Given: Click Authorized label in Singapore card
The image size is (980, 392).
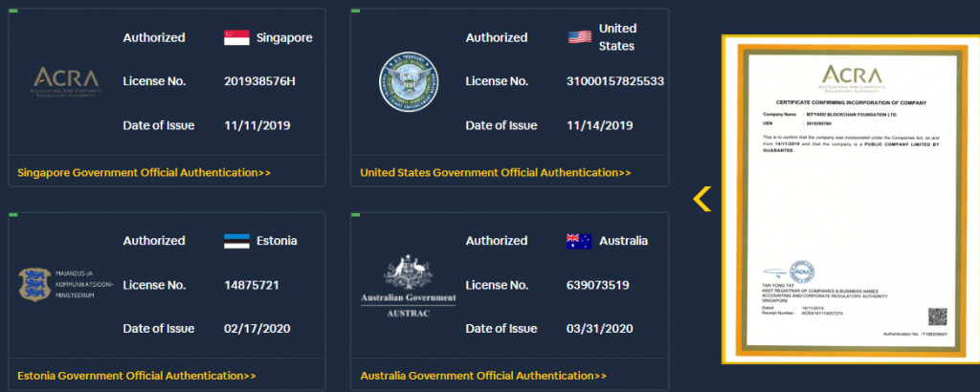Looking at the screenshot, I should tap(154, 37).
